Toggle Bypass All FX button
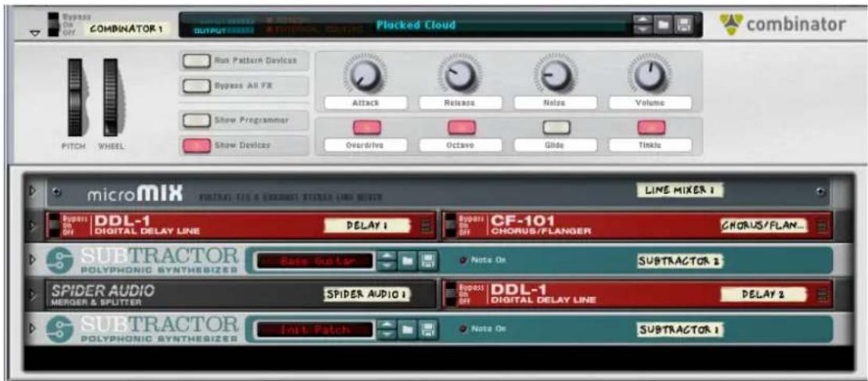This screenshot has width=868, height=381. (x=196, y=86)
